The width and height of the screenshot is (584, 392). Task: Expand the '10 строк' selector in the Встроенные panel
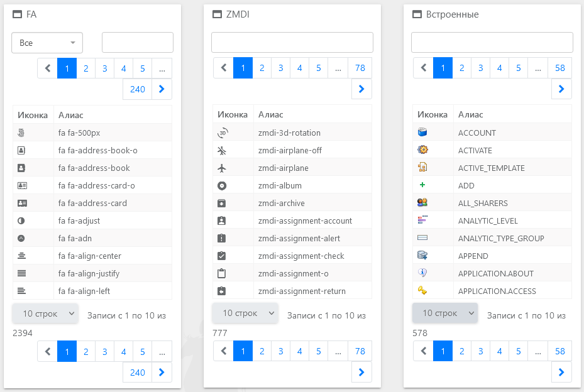(x=444, y=313)
